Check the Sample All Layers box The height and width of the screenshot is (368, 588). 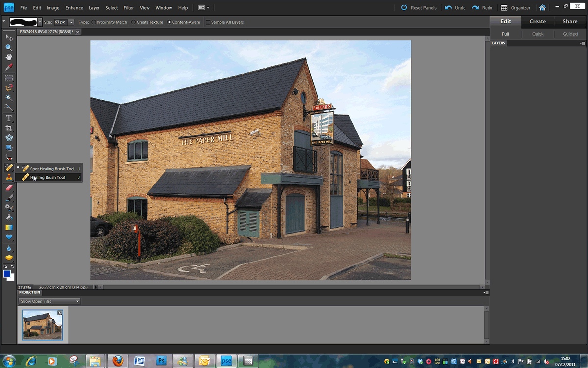pos(208,22)
